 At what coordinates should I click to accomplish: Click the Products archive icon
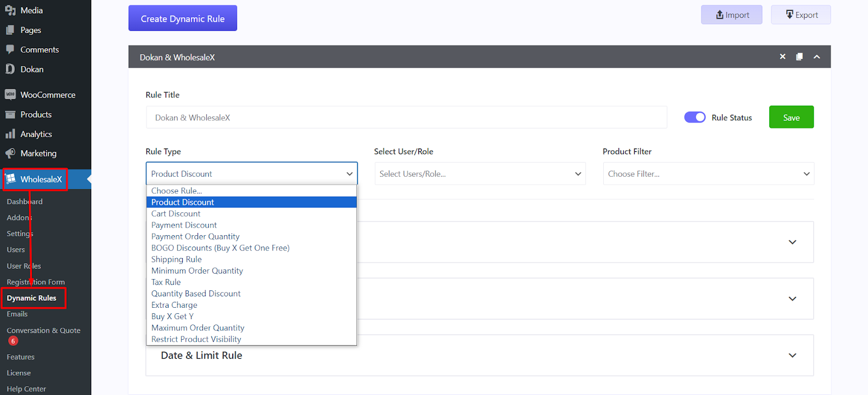coord(10,114)
